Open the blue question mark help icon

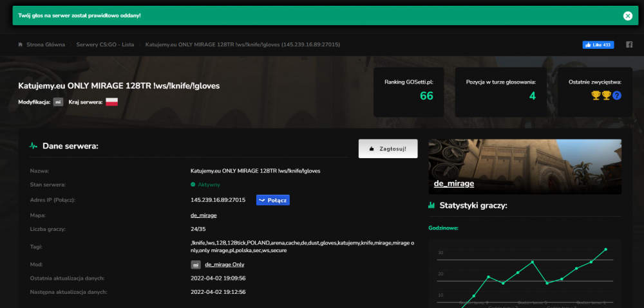coord(617,96)
